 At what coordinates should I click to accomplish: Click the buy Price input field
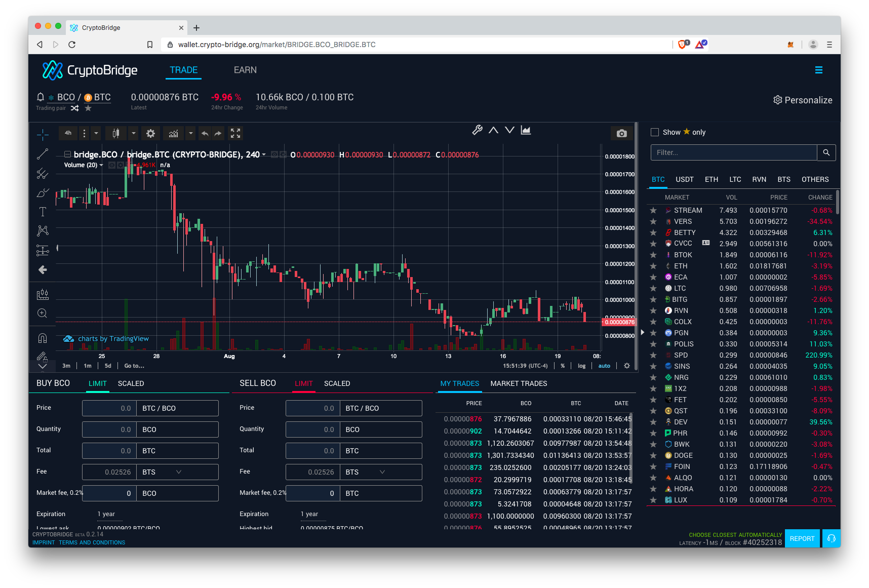click(x=109, y=408)
